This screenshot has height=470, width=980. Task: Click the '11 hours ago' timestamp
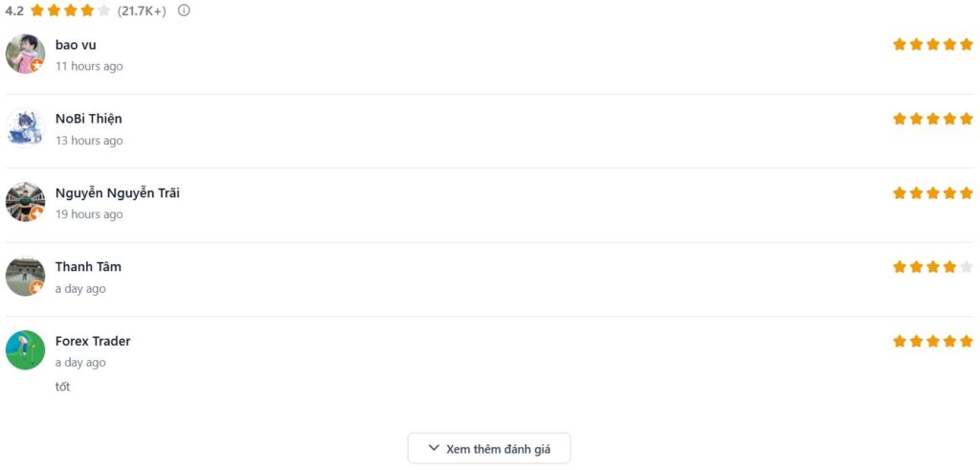click(x=89, y=66)
